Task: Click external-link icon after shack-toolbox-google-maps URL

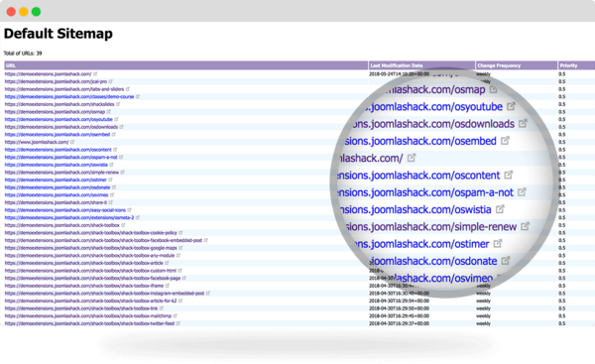Action: 180,248
